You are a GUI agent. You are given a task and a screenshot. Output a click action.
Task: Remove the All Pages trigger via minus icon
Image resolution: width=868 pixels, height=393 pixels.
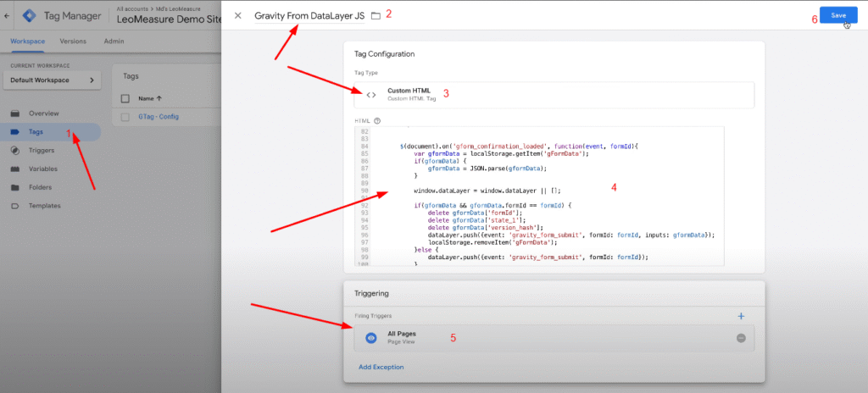click(x=741, y=338)
